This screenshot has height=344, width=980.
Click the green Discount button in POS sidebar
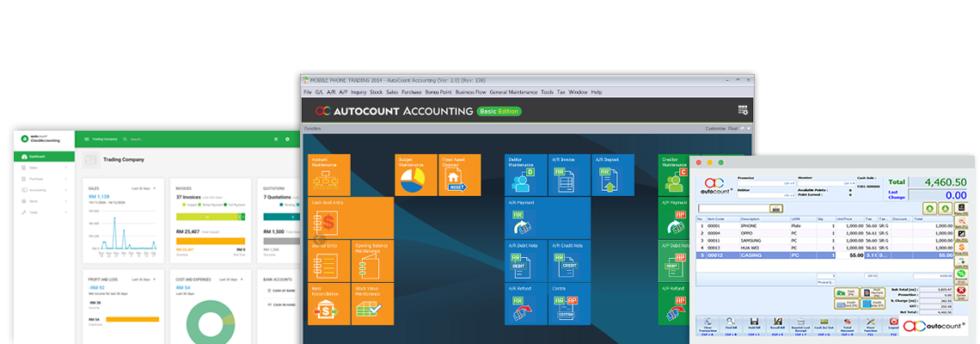[960, 276]
